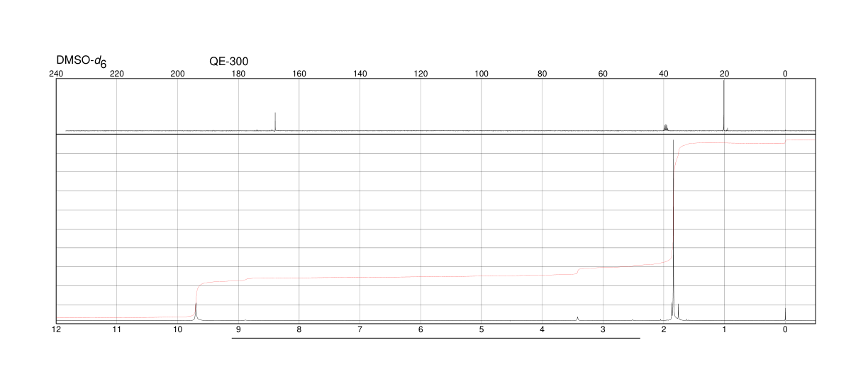This screenshot has height=374, width=868.
Task: Pick the 6 ppm label on proton axis
Action: pyautogui.click(x=421, y=329)
